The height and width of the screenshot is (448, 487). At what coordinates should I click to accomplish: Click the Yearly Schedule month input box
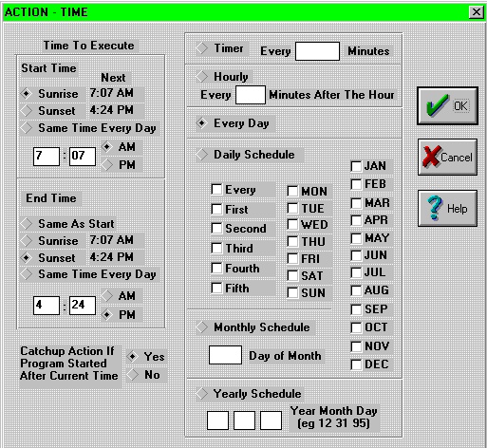tap(244, 420)
